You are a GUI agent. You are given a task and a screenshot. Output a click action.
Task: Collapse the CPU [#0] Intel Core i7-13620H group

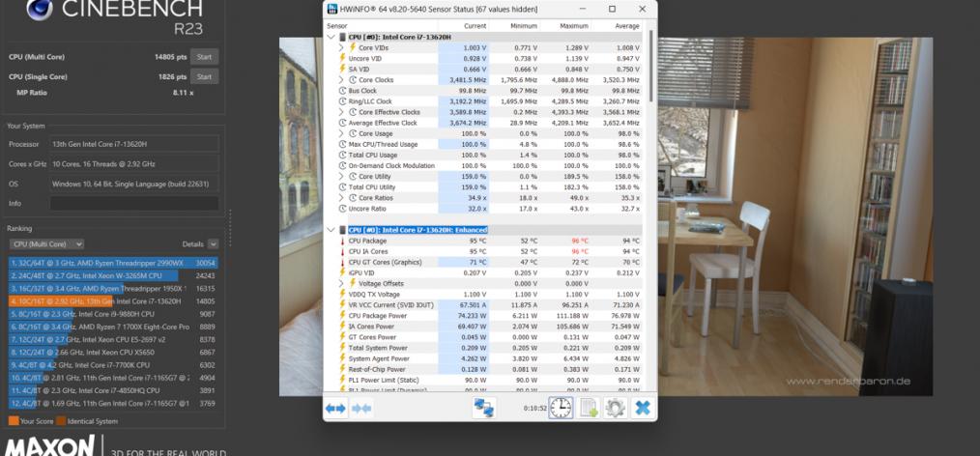click(331, 37)
